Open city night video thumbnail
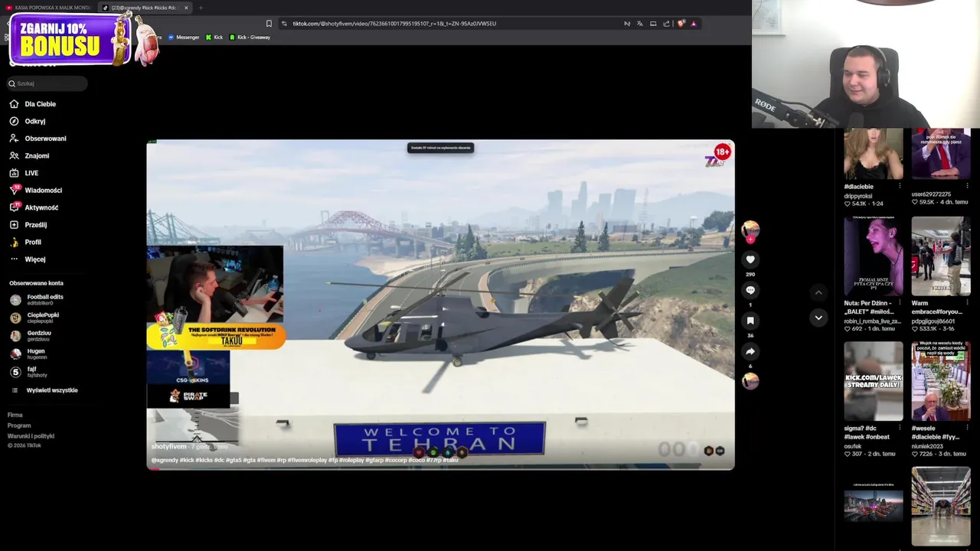 pyautogui.click(x=874, y=506)
